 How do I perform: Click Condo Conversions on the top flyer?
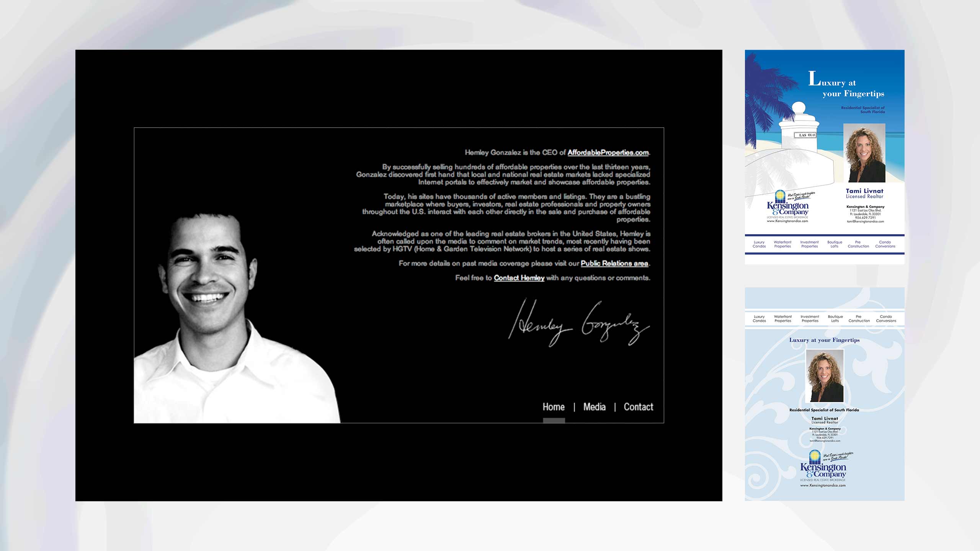tap(885, 244)
